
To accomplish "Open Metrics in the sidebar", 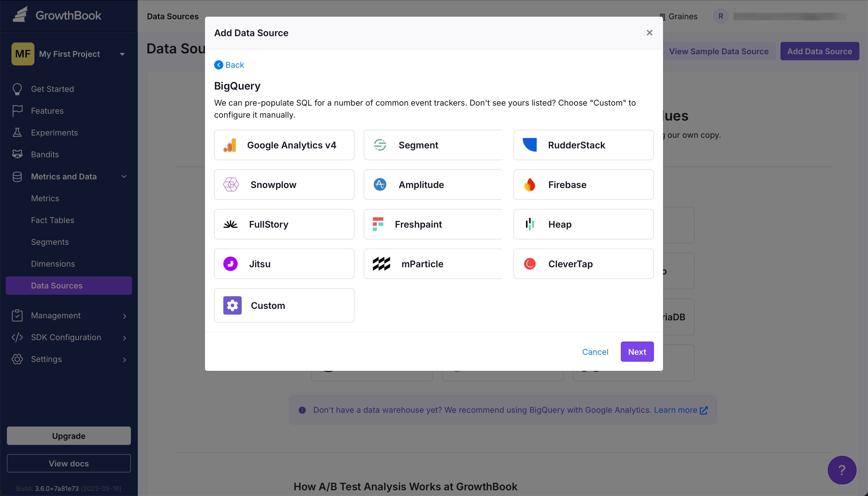I will click(x=45, y=198).
